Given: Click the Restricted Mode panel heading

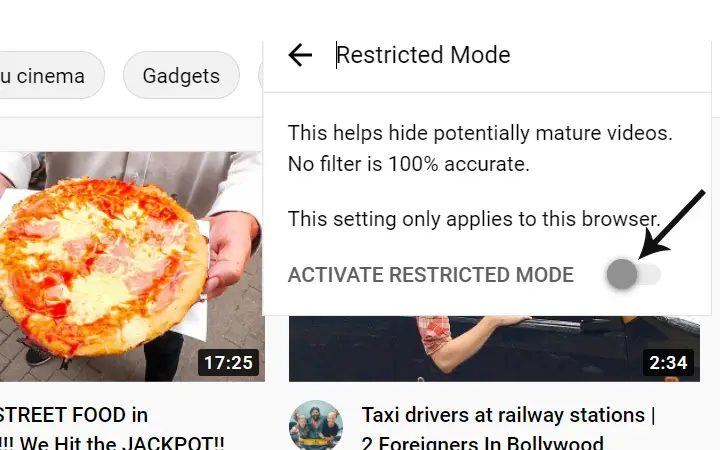Looking at the screenshot, I should [x=423, y=55].
